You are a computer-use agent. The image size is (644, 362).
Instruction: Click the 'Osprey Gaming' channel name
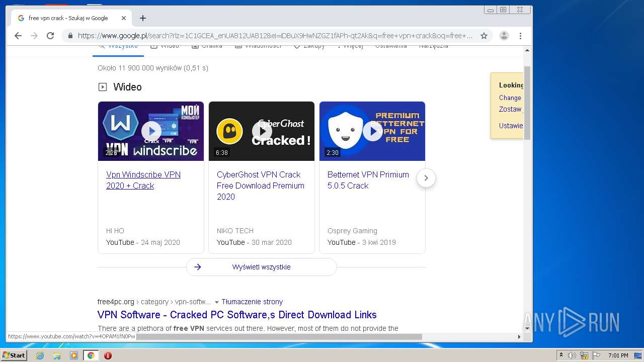pos(352,231)
